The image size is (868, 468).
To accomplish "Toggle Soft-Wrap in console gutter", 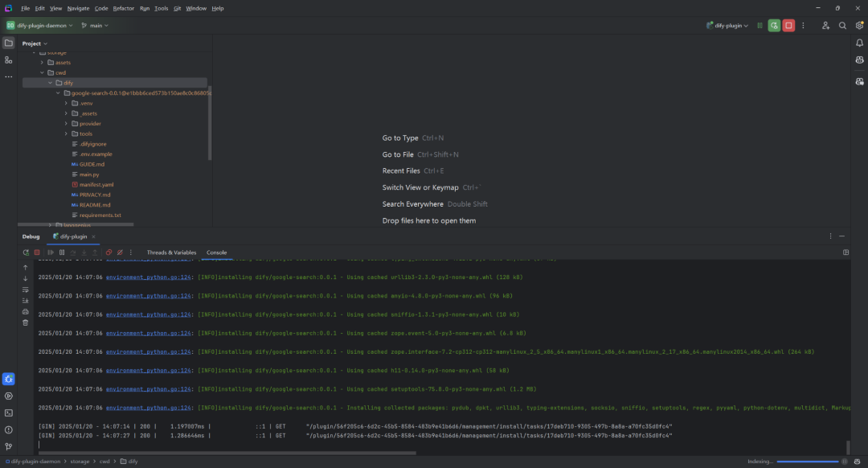I will (x=26, y=289).
